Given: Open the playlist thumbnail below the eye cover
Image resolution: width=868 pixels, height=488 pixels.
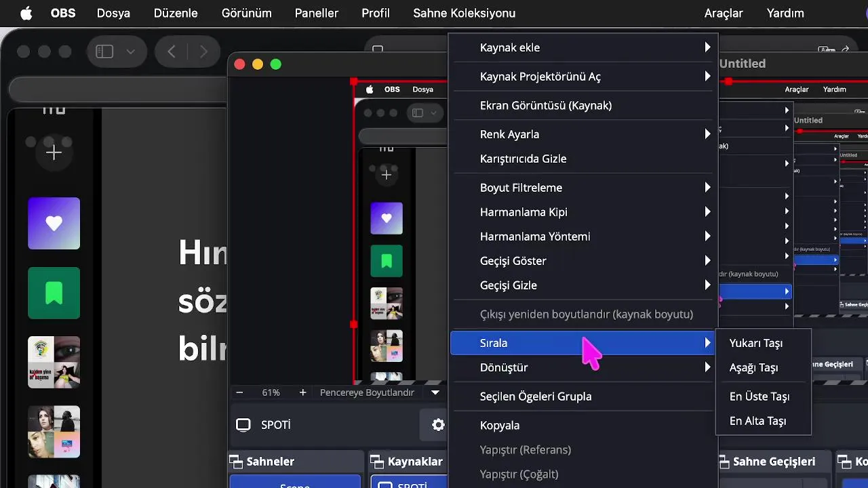Looking at the screenshot, I should [x=54, y=432].
